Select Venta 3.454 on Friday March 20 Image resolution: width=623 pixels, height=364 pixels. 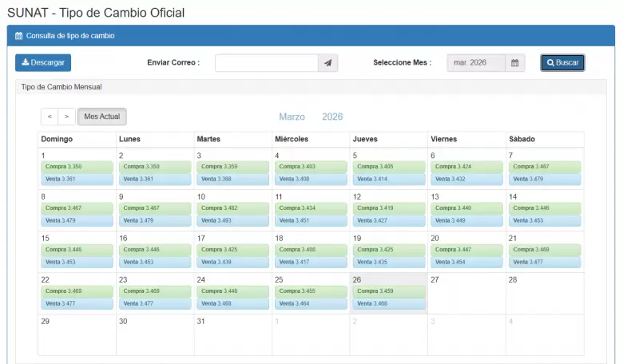tap(466, 262)
